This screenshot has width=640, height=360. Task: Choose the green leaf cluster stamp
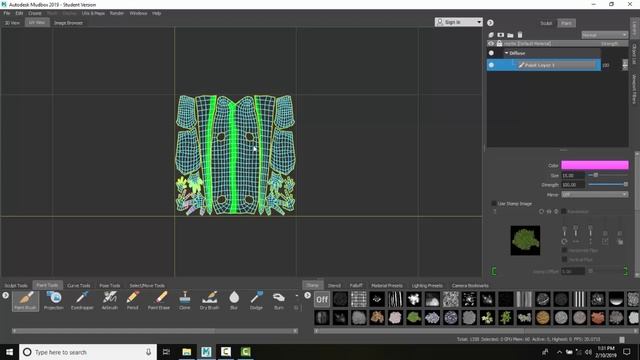(413, 318)
